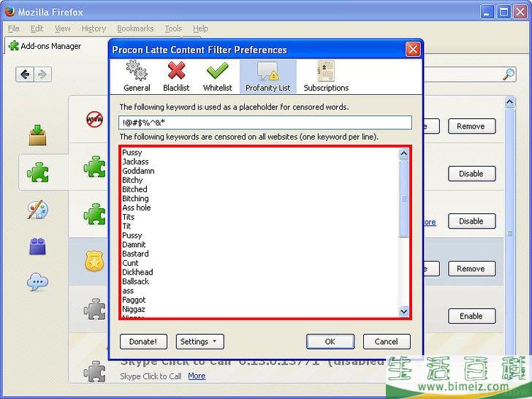
Task: Open Get Add-ons category in sidebar
Action: 37,135
